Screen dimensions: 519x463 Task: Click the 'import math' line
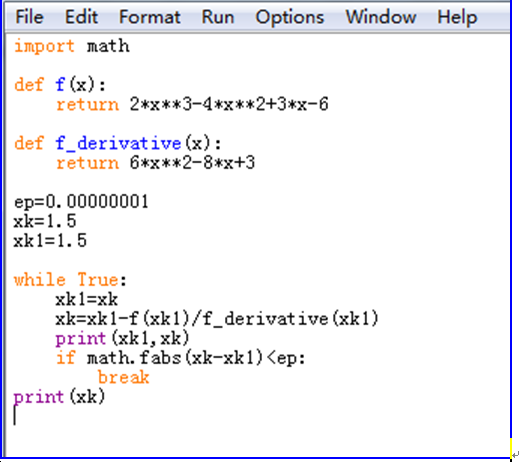click(x=72, y=46)
